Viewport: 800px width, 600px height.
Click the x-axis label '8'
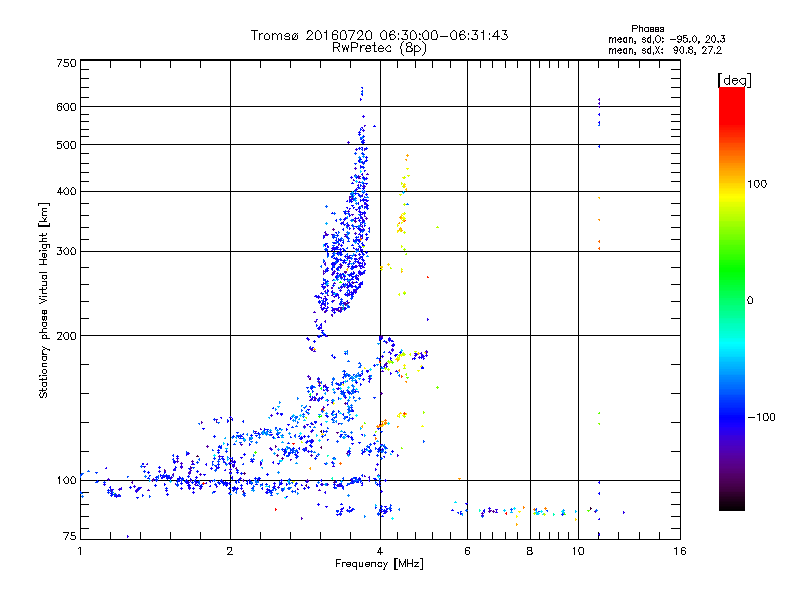pos(530,551)
